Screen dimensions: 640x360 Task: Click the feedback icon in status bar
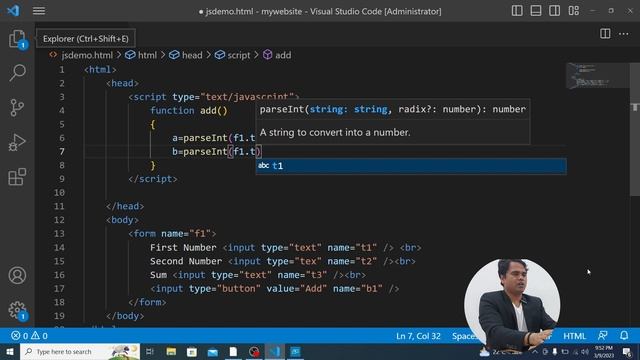point(602,336)
